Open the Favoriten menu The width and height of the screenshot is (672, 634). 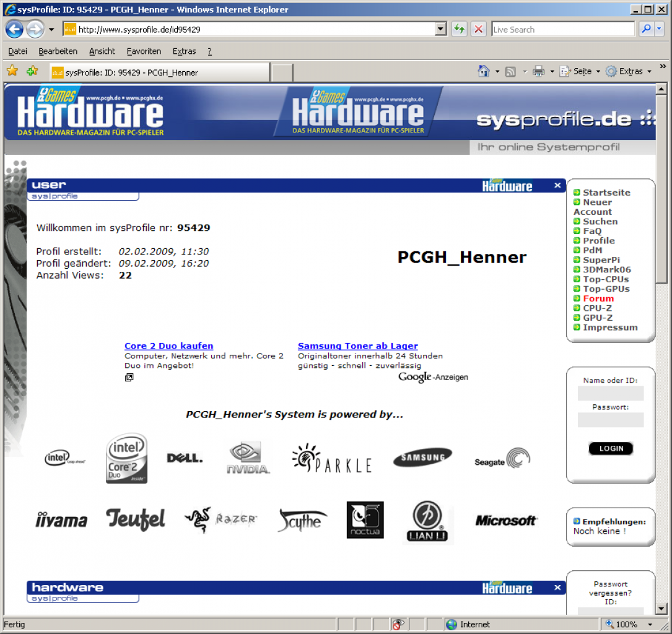point(144,51)
